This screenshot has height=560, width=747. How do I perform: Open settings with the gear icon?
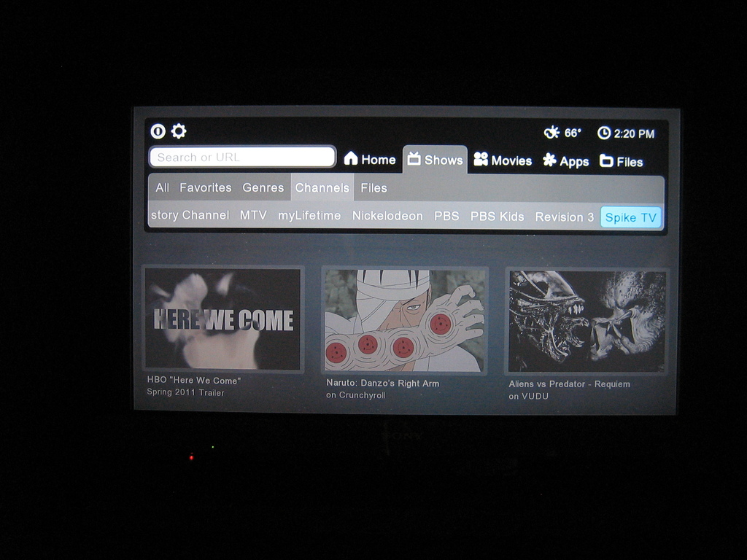point(179,131)
